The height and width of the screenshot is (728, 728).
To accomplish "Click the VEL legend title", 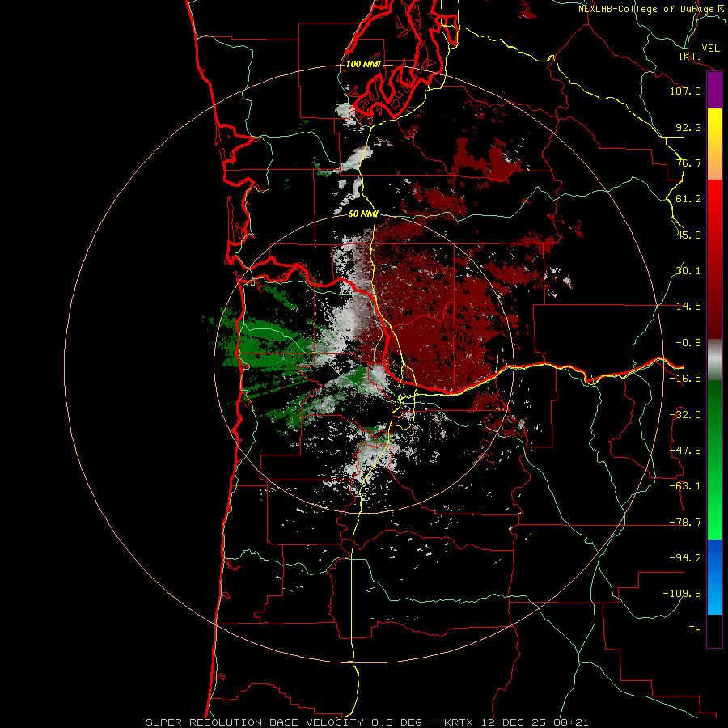I will coord(710,49).
